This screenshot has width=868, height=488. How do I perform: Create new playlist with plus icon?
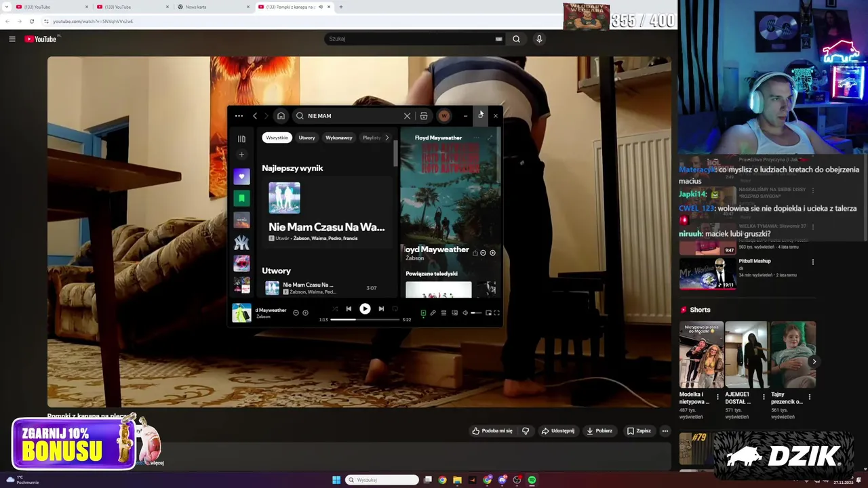[x=241, y=155]
